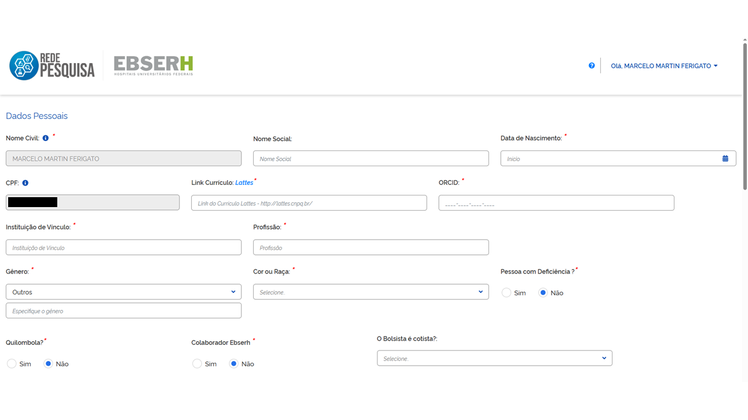The image size is (748, 420).
Task: Click the EBSERH logo
Action: [x=153, y=65]
